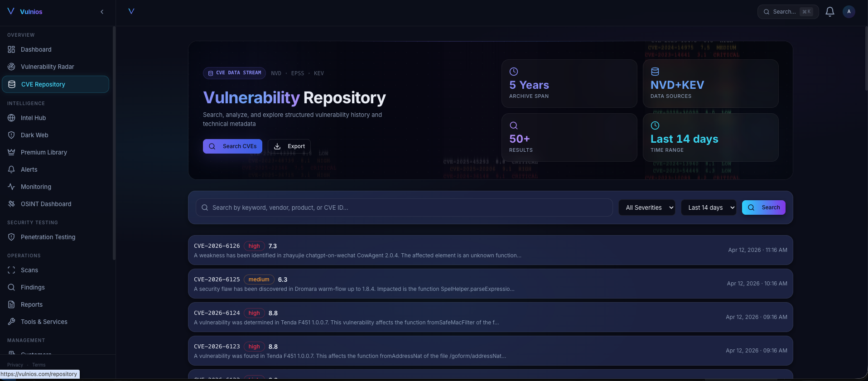Open the Terms link
This screenshot has width=868, height=381.
[39, 365]
